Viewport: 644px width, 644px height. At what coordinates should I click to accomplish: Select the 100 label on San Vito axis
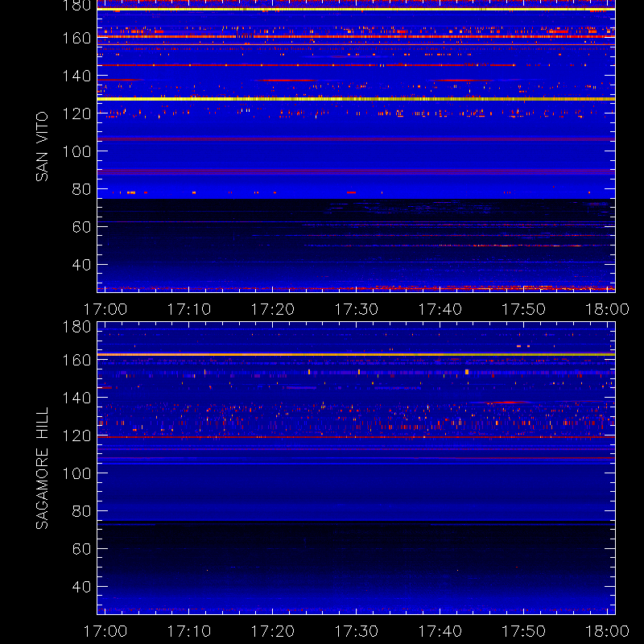[76, 151]
